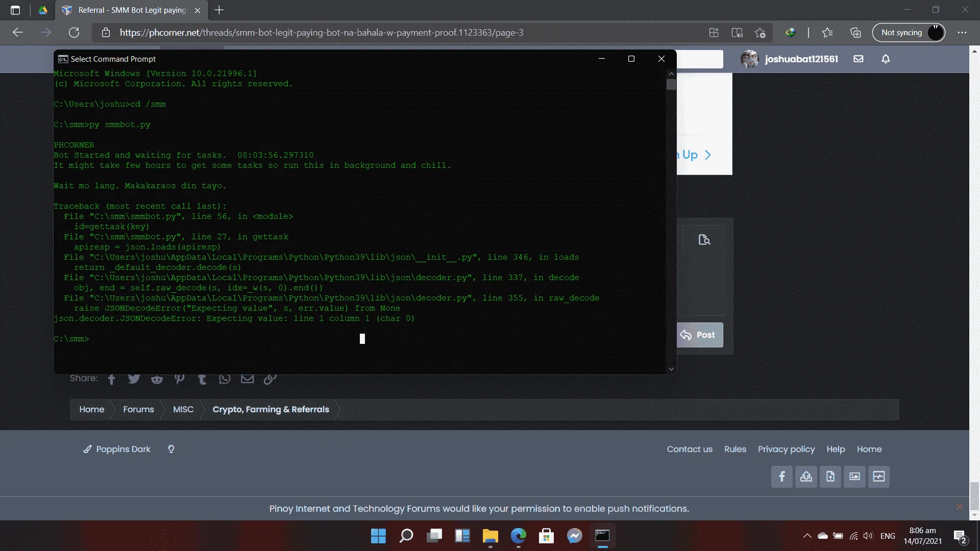Close the Referral SMM Bot tab
980x551 pixels.
pyautogui.click(x=198, y=10)
